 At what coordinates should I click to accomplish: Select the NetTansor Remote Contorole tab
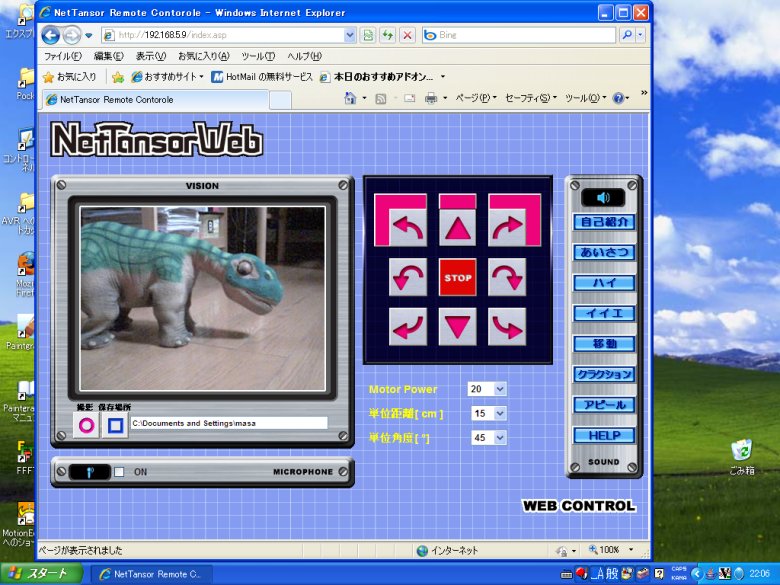click(156, 99)
